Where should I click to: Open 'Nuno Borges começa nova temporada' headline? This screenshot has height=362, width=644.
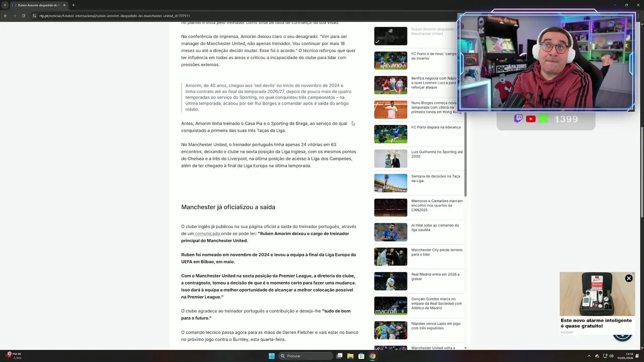pos(436,108)
